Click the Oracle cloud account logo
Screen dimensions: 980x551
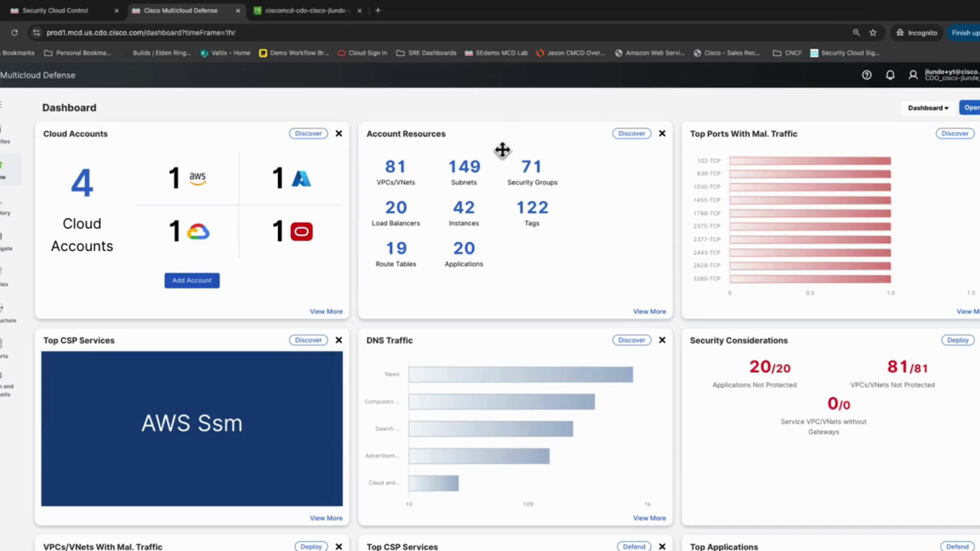(302, 232)
